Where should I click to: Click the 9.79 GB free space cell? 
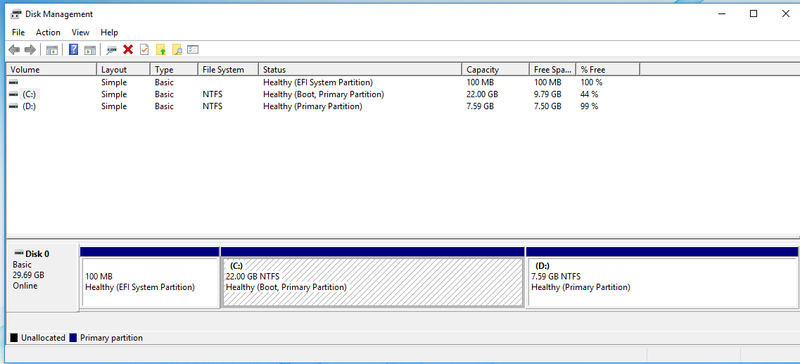tap(547, 94)
